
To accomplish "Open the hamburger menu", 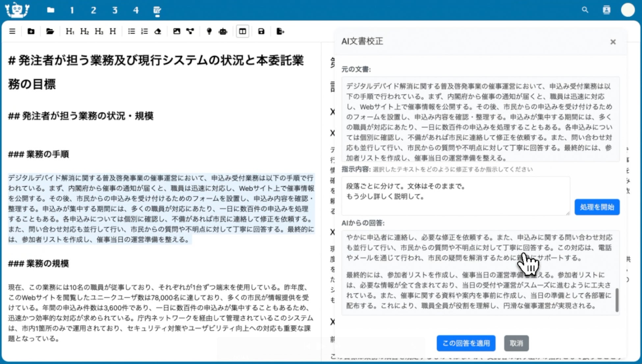I will click(x=12, y=32).
